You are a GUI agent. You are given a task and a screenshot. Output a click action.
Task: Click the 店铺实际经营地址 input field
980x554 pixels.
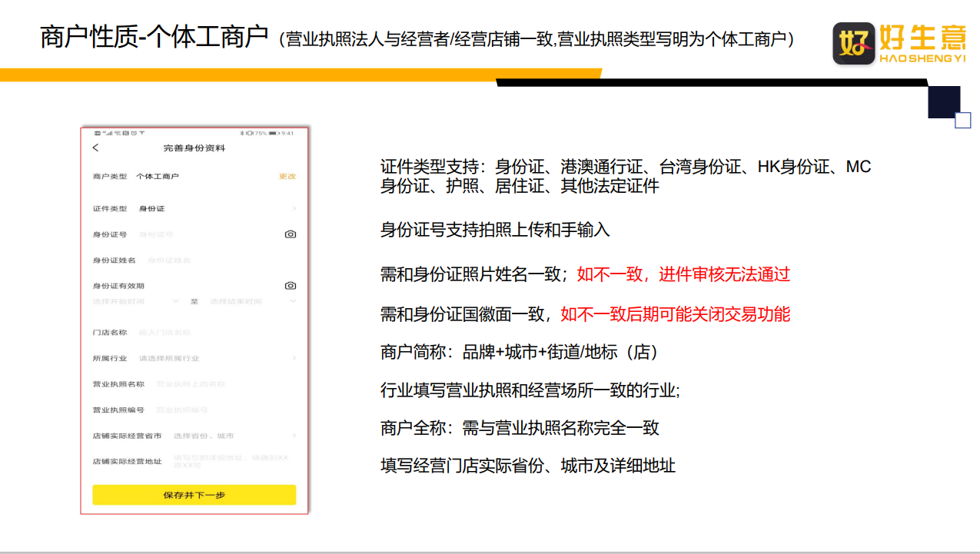click(231, 461)
